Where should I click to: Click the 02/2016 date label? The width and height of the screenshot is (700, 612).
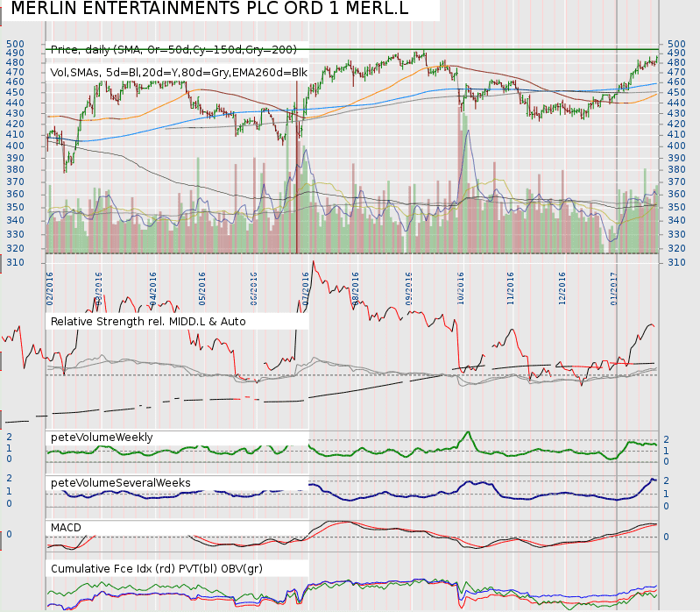click(50, 288)
